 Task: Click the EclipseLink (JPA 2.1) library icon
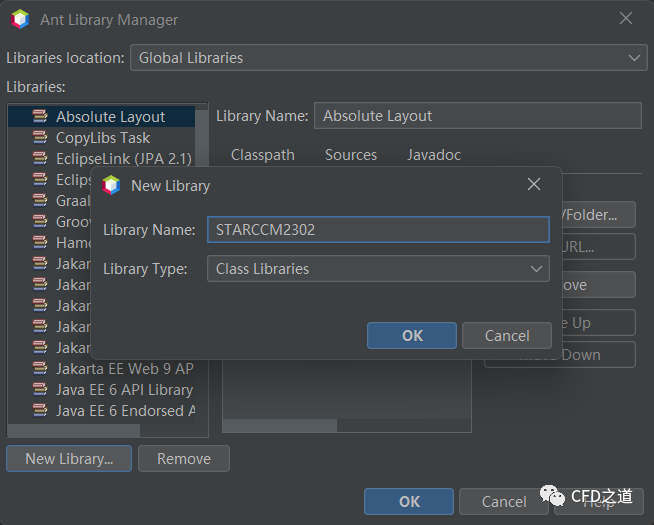click(40, 159)
